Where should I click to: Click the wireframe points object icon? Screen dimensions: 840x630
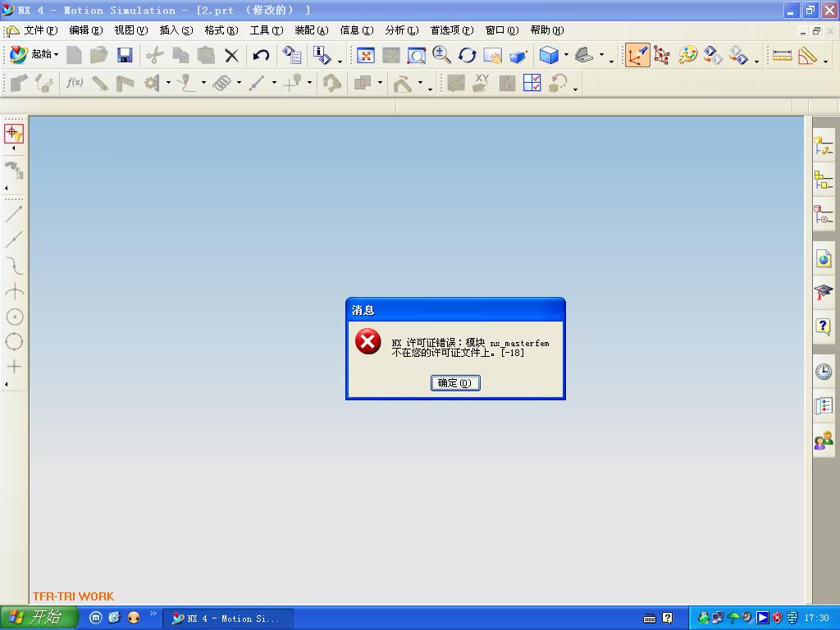pyautogui.click(x=662, y=55)
